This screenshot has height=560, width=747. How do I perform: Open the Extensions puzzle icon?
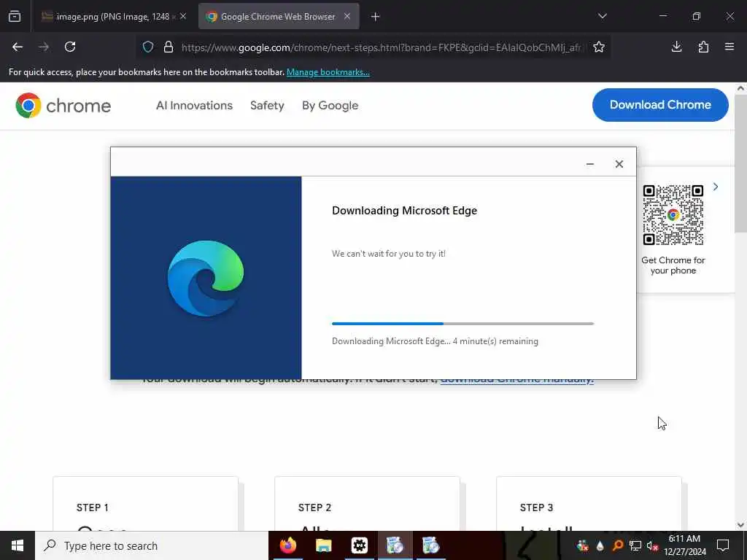point(703,47)
